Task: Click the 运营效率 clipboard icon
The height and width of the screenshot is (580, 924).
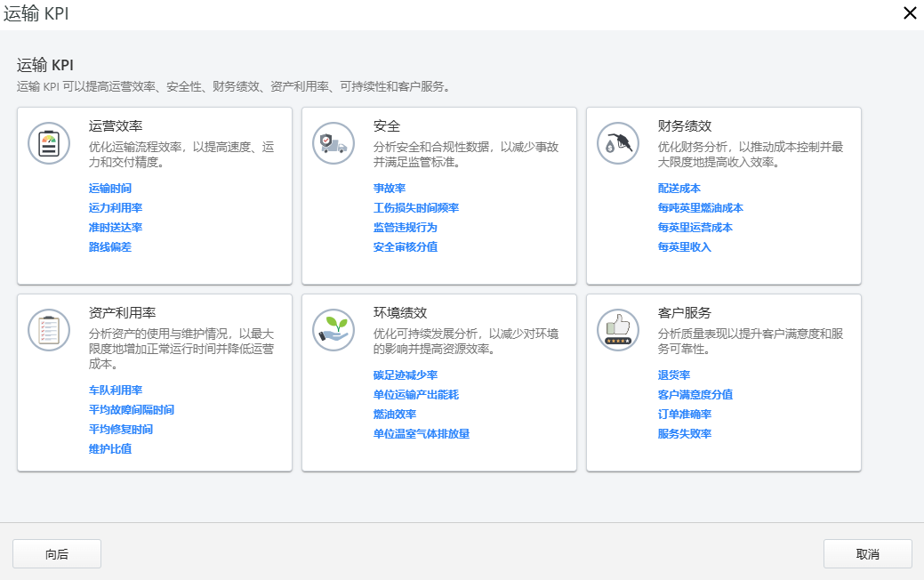Action: tap(49, 142)
